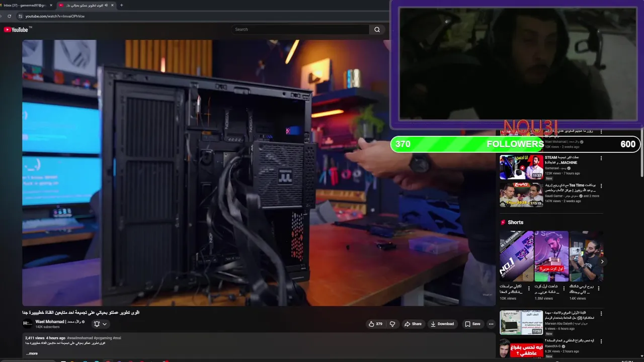Expand description with ...more

[x=32, y=353]
